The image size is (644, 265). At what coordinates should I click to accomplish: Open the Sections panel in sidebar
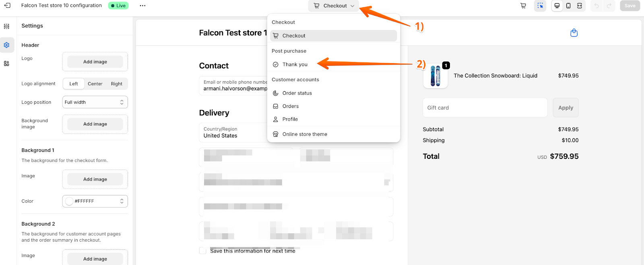pos(6,27)
